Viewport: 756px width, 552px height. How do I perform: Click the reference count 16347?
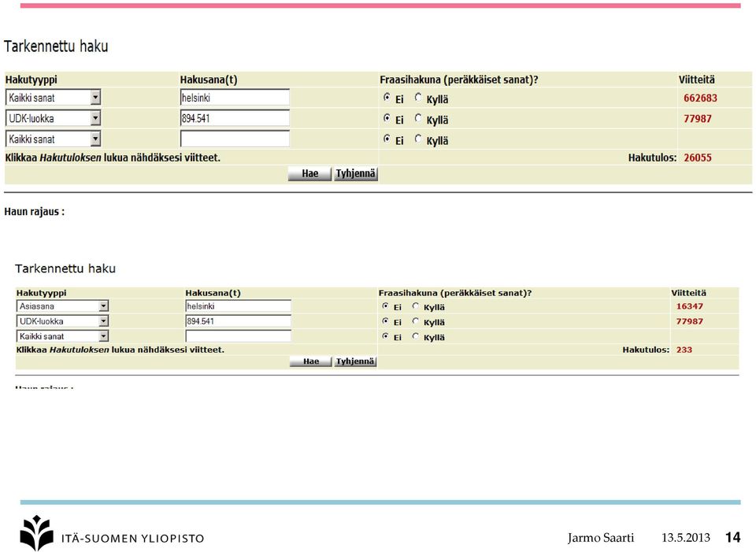pos(690,306)
